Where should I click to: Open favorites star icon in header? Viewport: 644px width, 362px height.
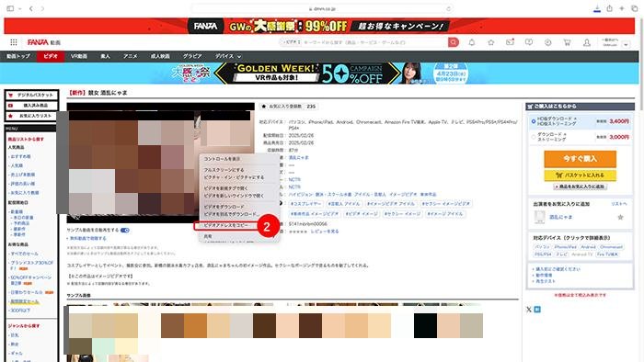click(490, 42)
